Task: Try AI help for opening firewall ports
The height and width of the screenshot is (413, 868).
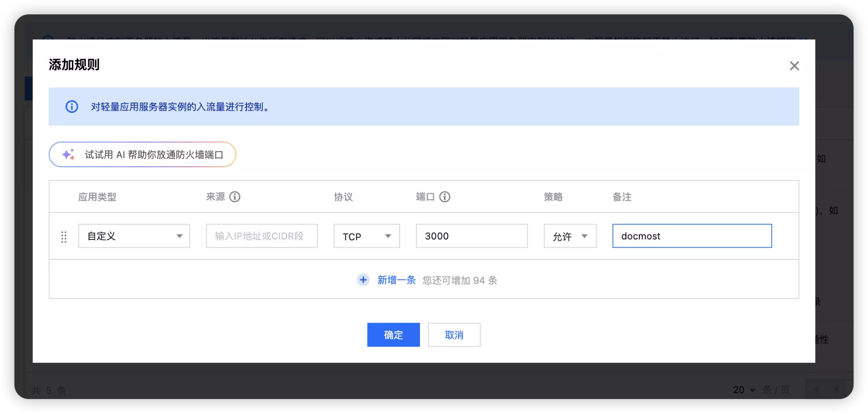Action: pos(142,155)
